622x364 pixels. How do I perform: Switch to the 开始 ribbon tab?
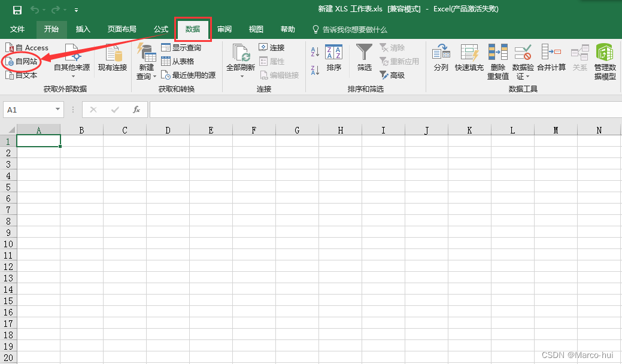(x=51, y=29)
